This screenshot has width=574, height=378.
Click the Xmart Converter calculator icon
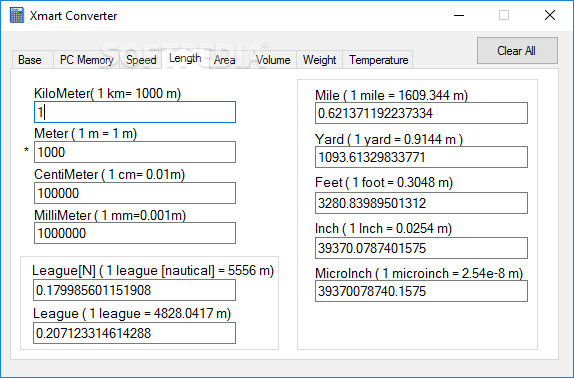click(17, 16)
